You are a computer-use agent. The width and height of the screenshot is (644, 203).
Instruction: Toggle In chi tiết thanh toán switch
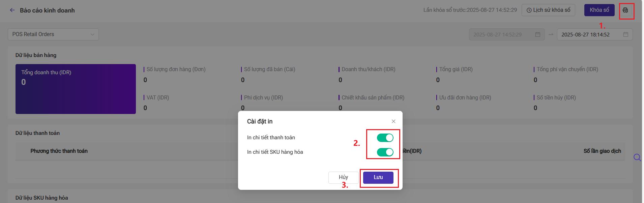pyautogui.click(x=385, y=138)
